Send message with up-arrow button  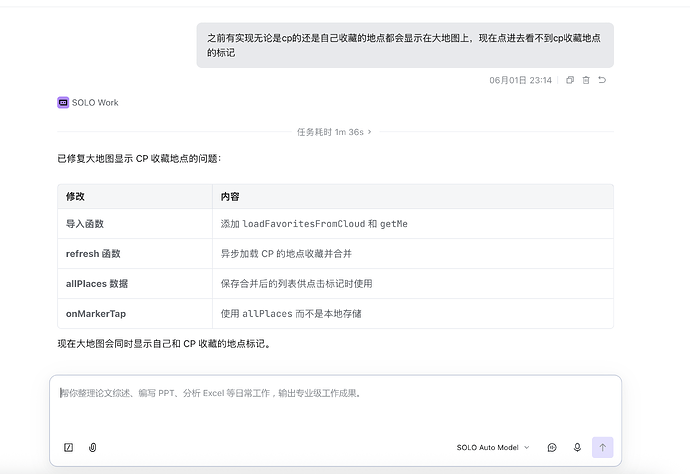pyautogui.click(x=602, y=448)
